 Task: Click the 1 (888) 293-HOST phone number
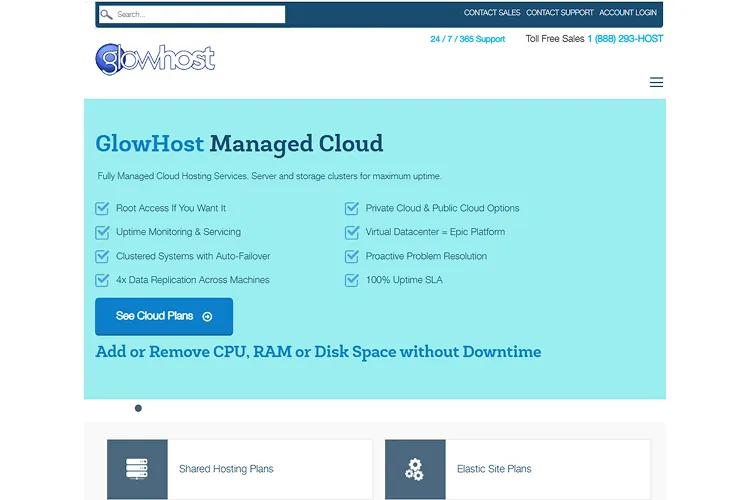point(625,39)
